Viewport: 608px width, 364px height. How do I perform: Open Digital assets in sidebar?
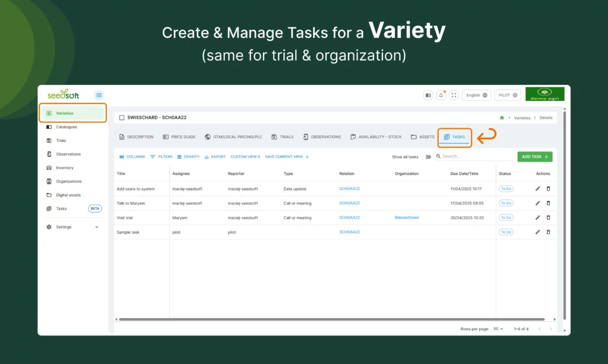click(72, 195)
